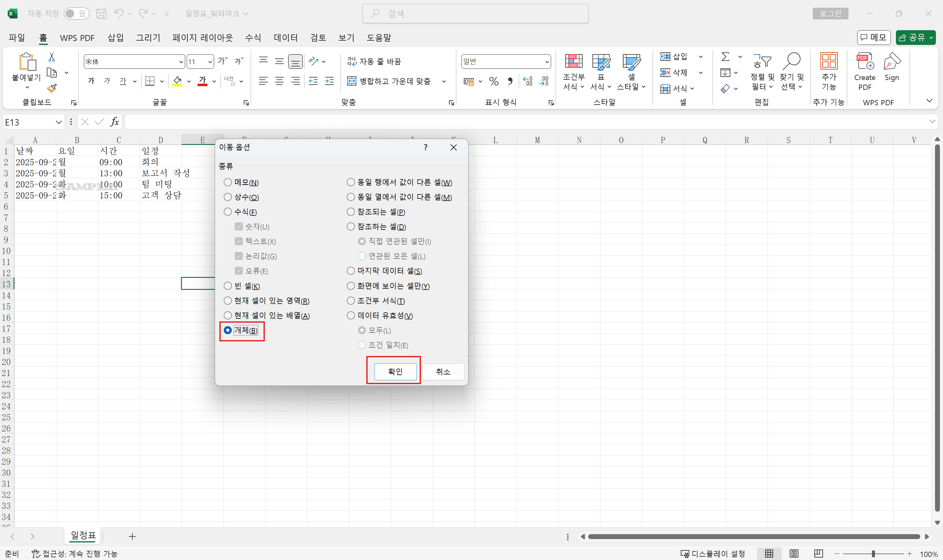
Task: Expand the number format (일반) dropdown
Action: [x=547, y=61]
